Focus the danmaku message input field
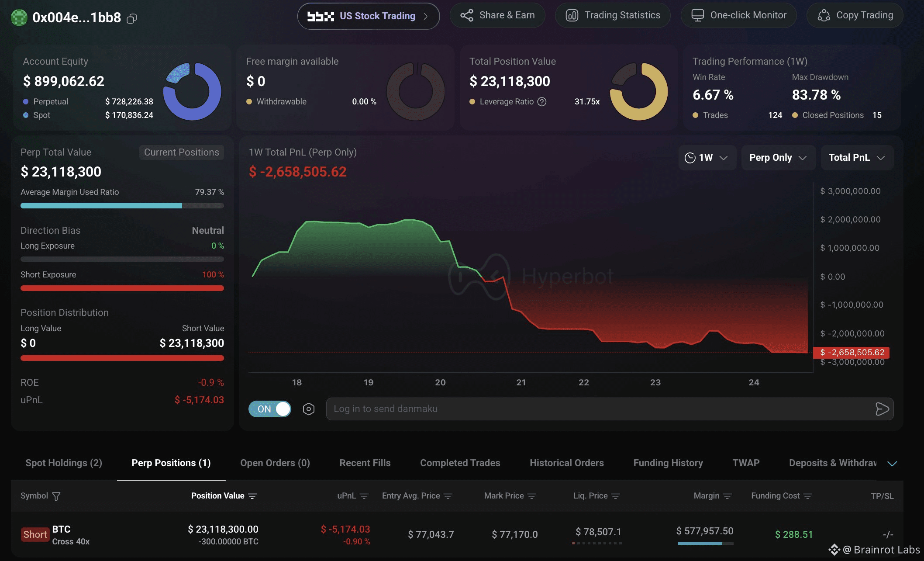 [x=610, y=409]
